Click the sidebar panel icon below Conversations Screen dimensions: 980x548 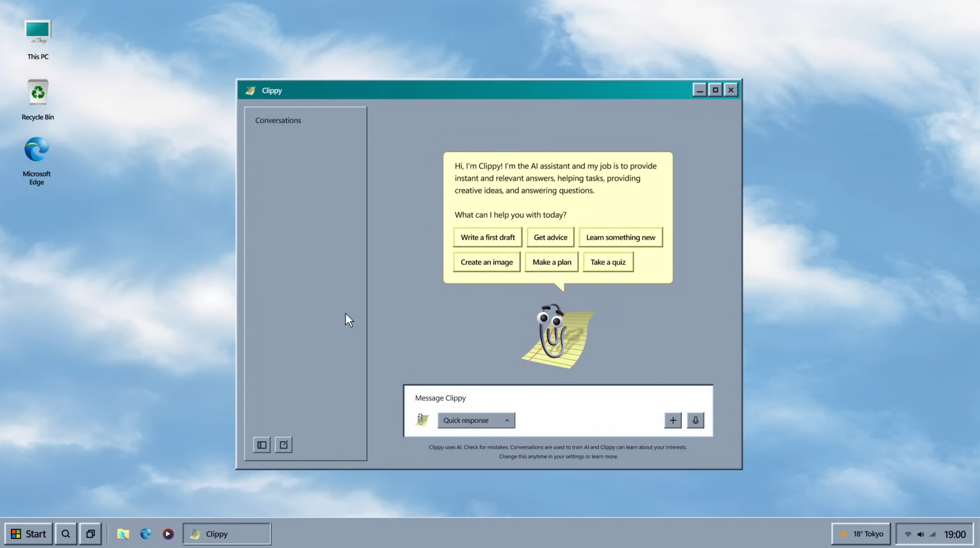(x=262, y=444)
